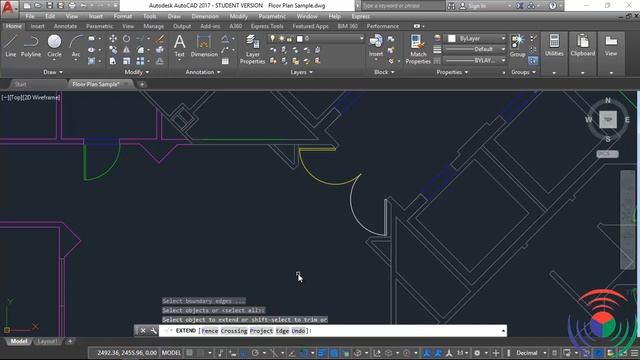Click the Rotate tool icon
640x360 pixels.
coord(127,38)
